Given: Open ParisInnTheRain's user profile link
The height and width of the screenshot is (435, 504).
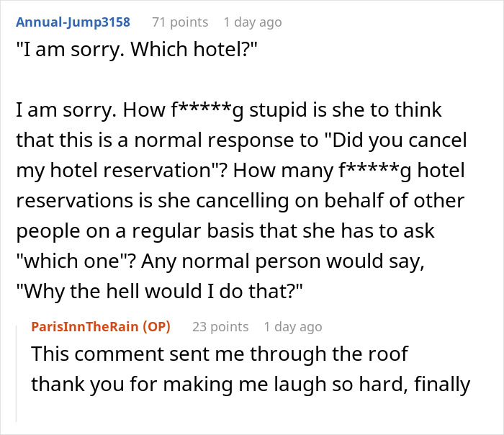Looking at the screenshot, I should 88,326.
